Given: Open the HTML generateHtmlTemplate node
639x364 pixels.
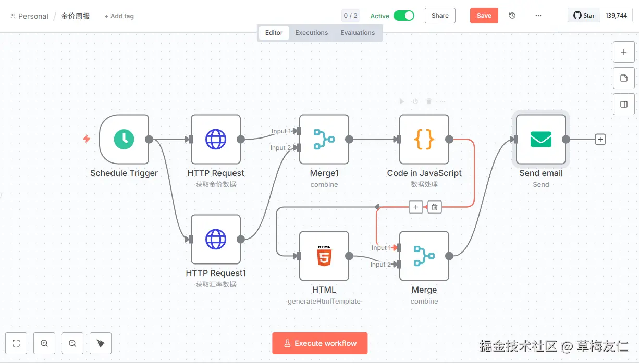Looking at the screenshot, I should 324,256.
